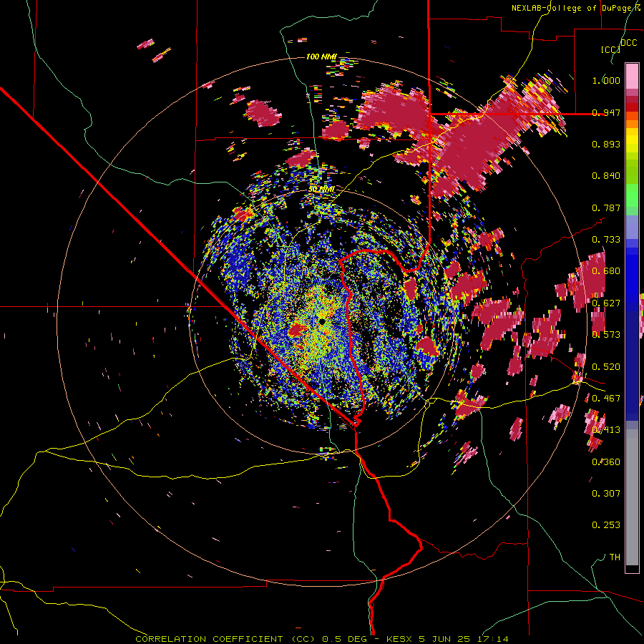Select the 0.947 color scale value
Image resolution: width=644 pixels, height=644 pixels.
(x=606, y=112)
